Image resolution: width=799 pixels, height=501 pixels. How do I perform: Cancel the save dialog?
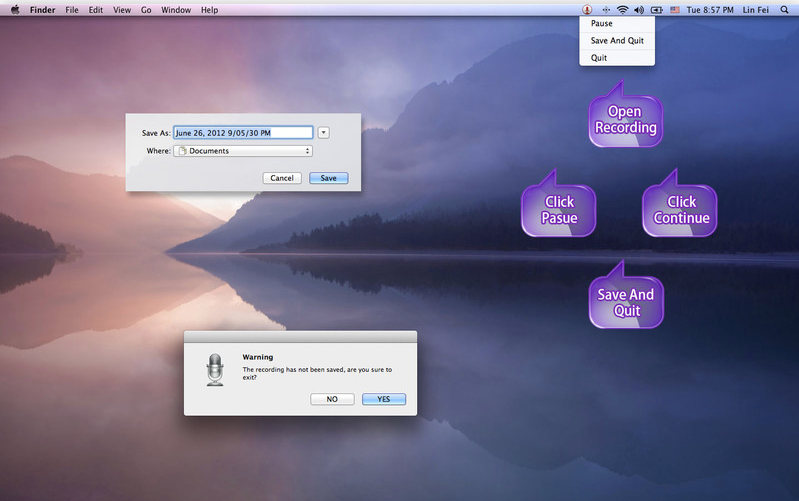tap(282, 178)
